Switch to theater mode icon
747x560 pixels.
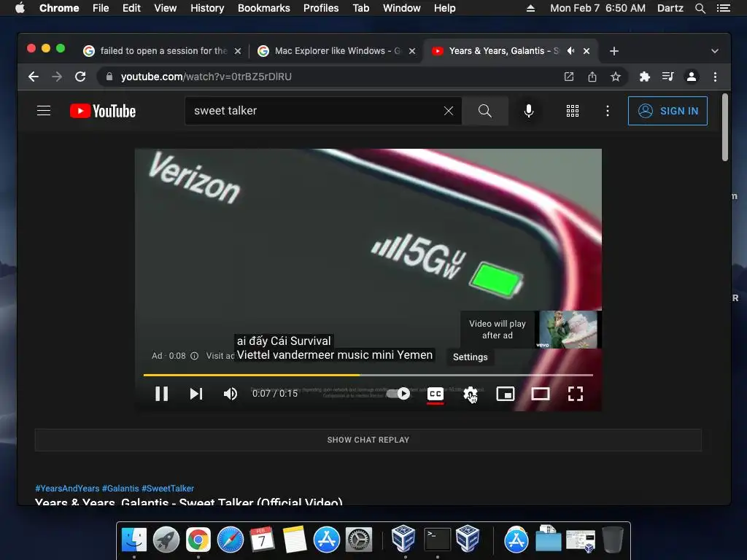coord(541,394)
